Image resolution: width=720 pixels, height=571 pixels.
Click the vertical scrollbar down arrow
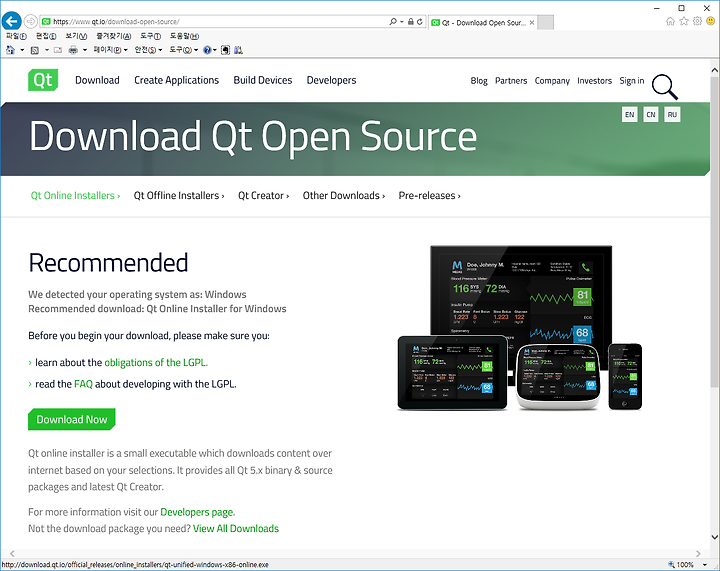pos(714,537)
